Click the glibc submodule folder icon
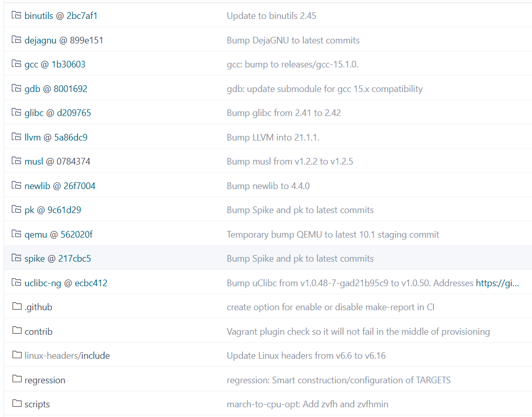The width and height of the screenshot is (532, 417). coord(16,112)
